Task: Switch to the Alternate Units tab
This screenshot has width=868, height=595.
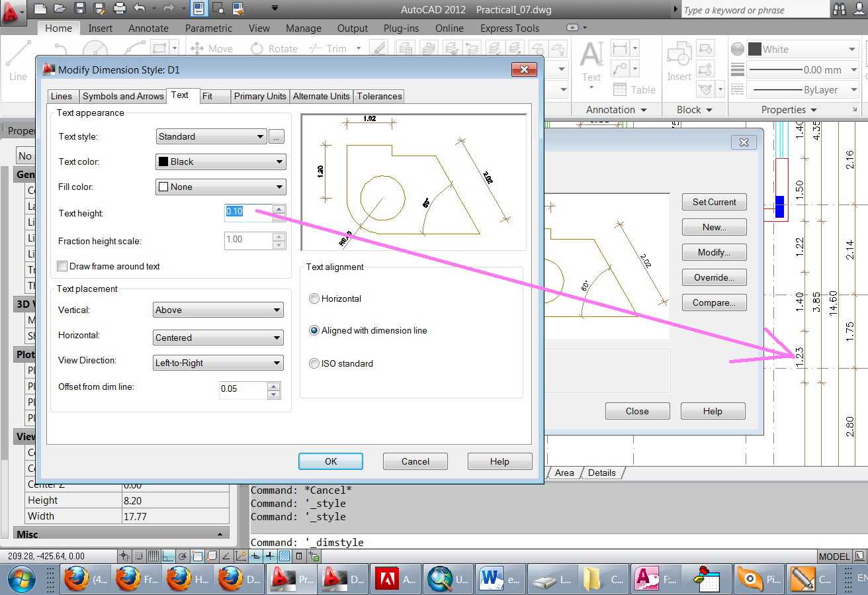Action: [x=322, y=96]
